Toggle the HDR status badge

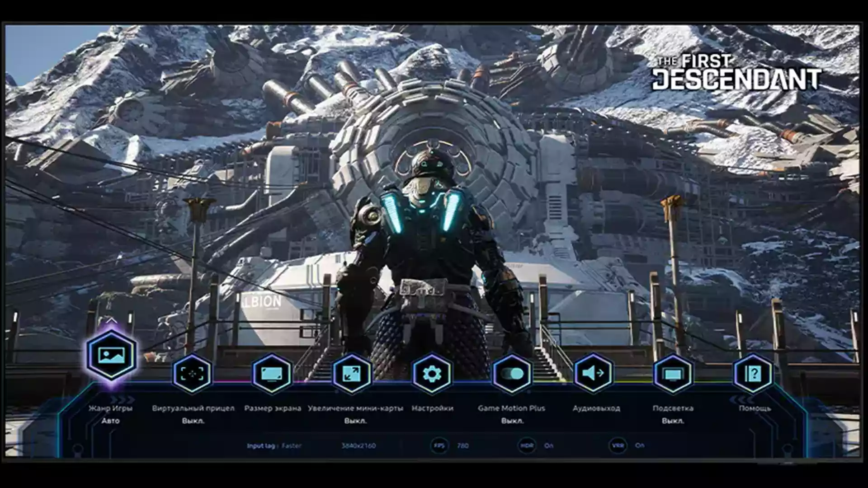pos(527,446)
